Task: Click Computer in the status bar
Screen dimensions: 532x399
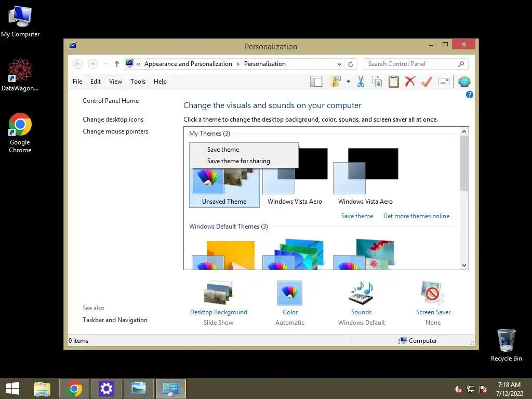Action: point(418,341)
